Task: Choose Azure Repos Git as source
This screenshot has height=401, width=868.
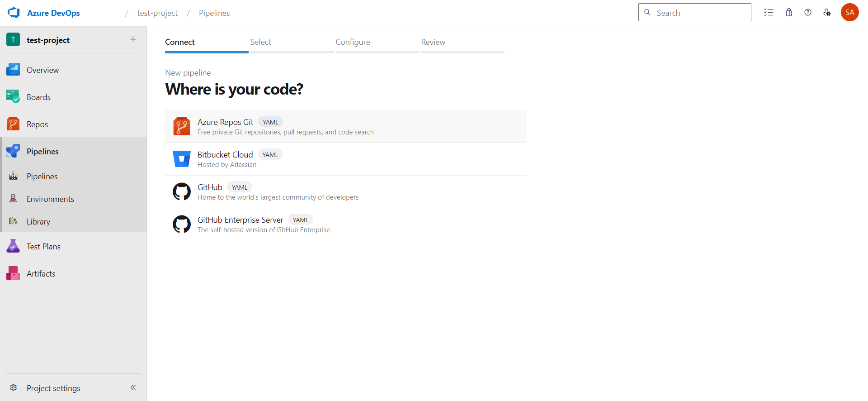Action: pos(225,122)
